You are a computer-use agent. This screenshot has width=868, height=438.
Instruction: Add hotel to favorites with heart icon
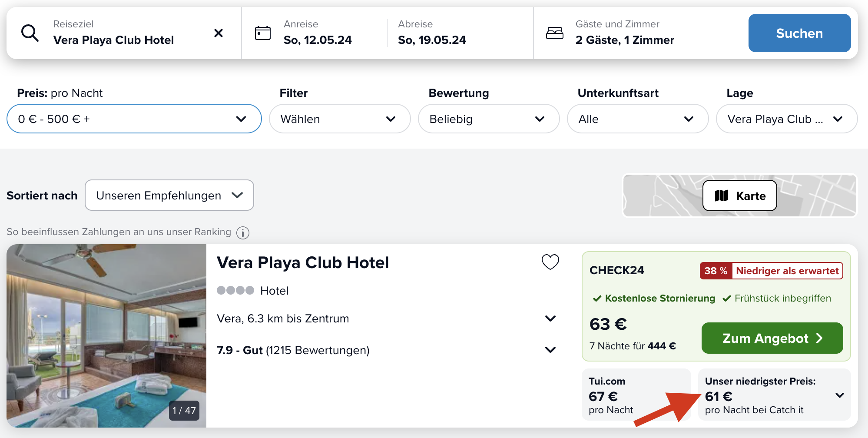click(550, 262)
